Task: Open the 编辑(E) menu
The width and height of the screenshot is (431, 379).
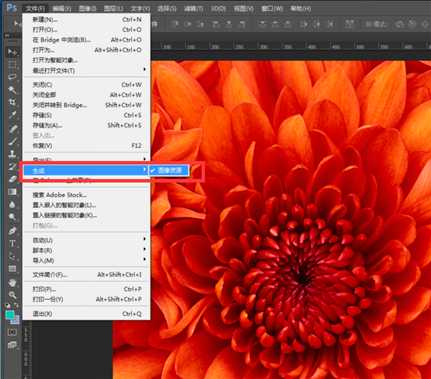Action: coord(62,8)
